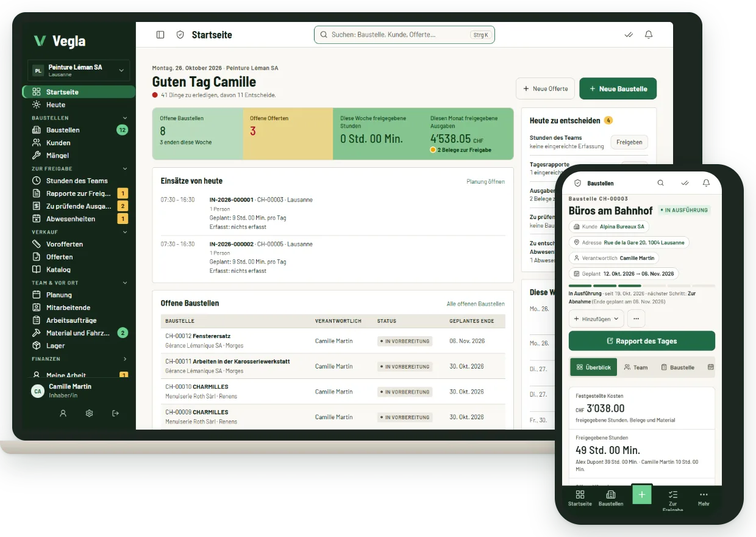Click the Camille Martin user profile in sidebar
Image resolution: width=756 pixels, height=537 pixels.
tap(79, 391)
